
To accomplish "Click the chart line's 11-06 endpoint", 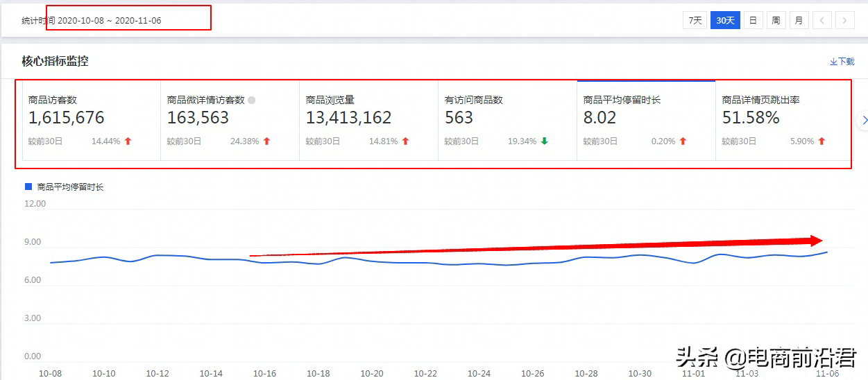I will [x=826, y=252].
